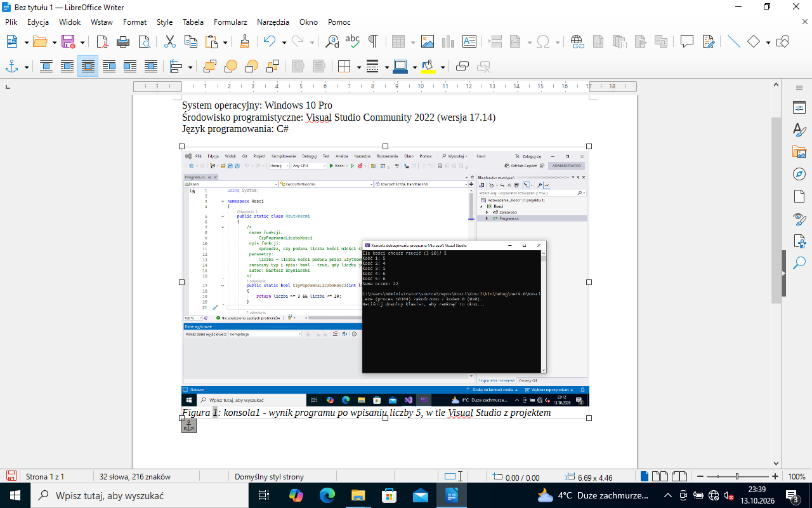Click the Print icon in toolbar
The image size is (812, 508).
pos(123,42)
